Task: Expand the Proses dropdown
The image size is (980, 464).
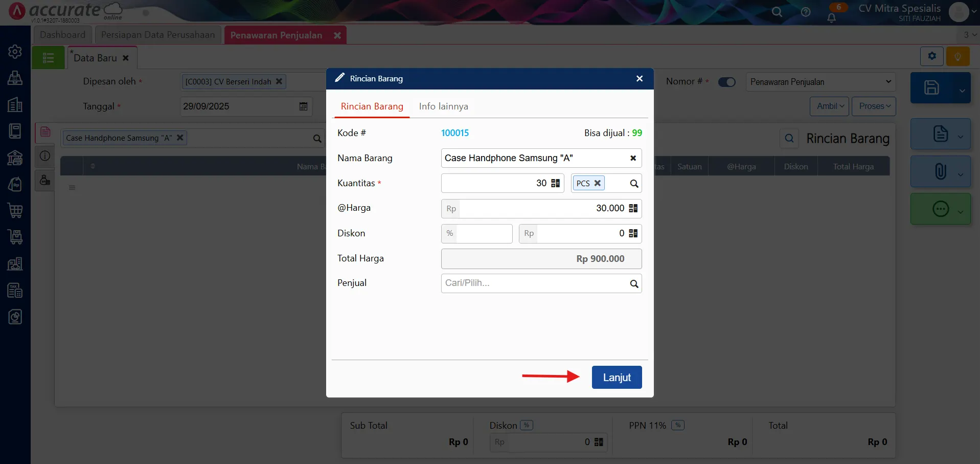Action: (874, 106)
